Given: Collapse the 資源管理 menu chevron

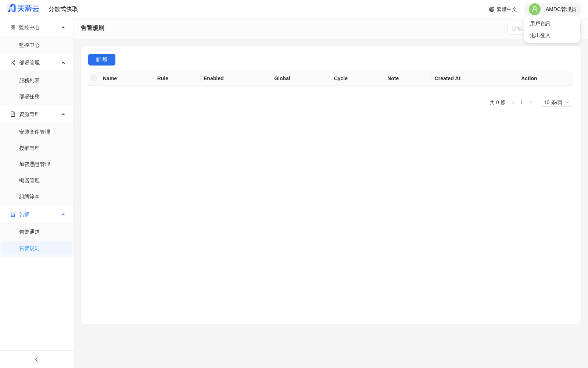Looking at the screenshot, I should tap(63, 114).
